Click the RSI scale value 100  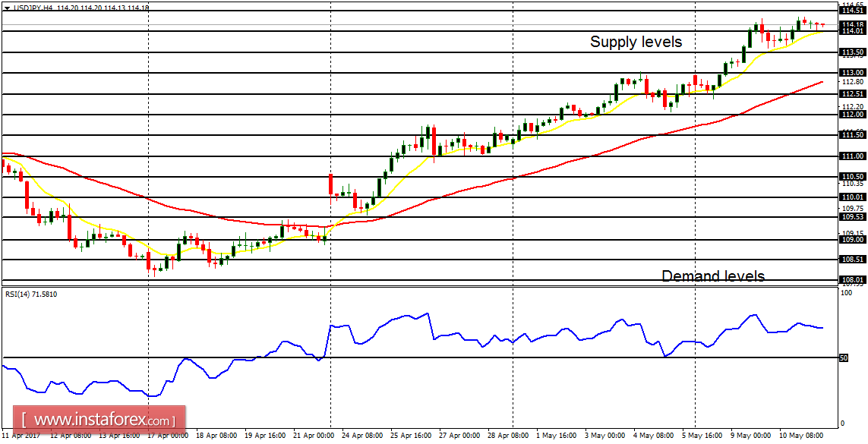(847, 292)
